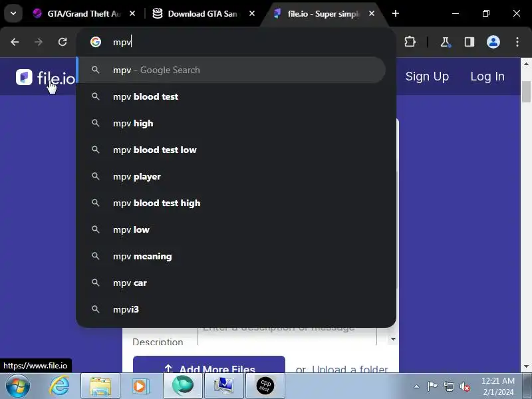Open the Sign Up link

pyautogui.click(x=427, y=76)
